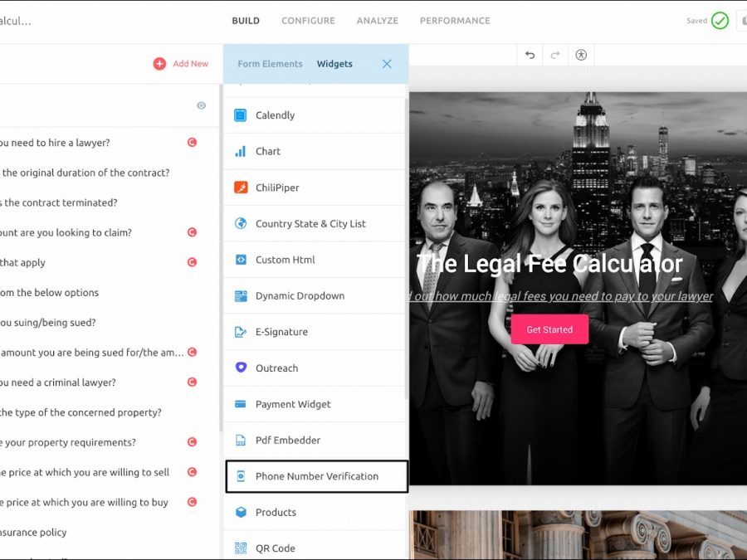
Task: Click the Calendly widget icon
Action: [241, 115]
